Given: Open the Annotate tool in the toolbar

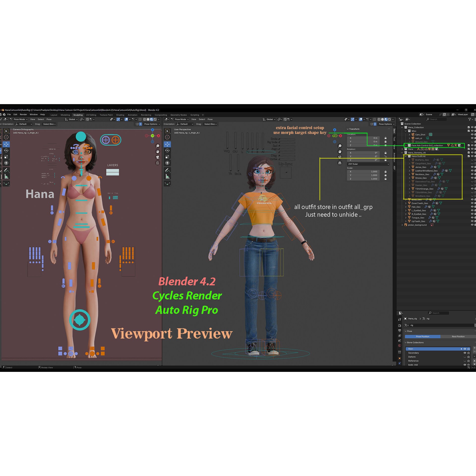Looking at the screenshot, I should [6, 170].
